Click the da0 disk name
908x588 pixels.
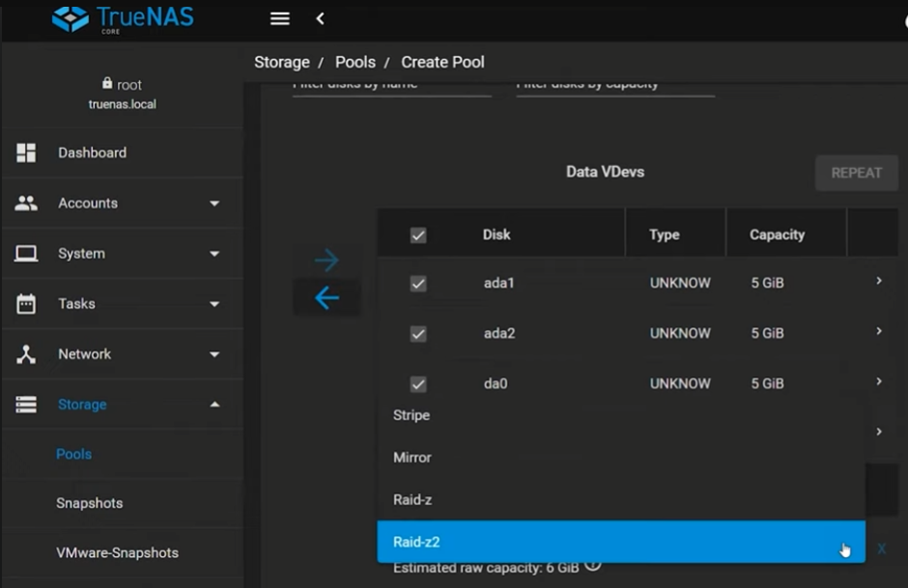[496, 384]
